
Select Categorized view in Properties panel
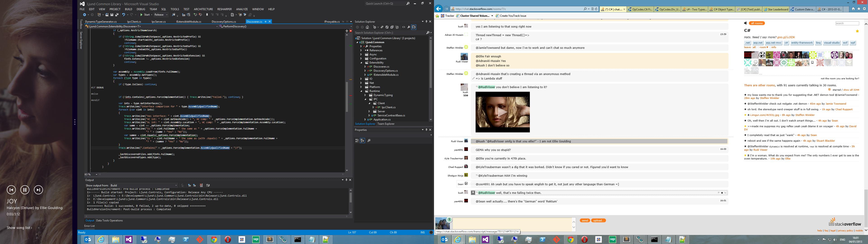357,141
